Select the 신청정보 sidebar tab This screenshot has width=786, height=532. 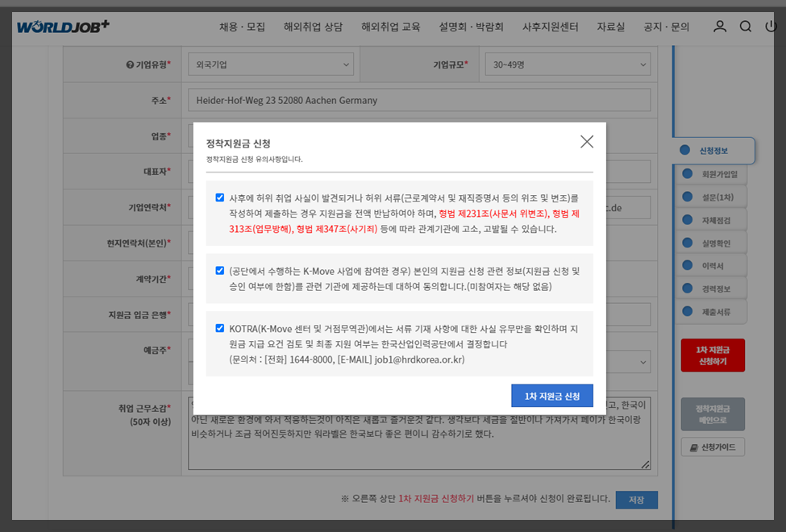pos(713,151)
